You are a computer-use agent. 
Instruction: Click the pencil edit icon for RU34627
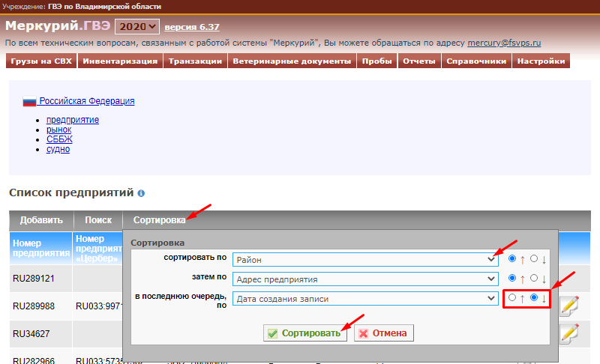point(568,331)
